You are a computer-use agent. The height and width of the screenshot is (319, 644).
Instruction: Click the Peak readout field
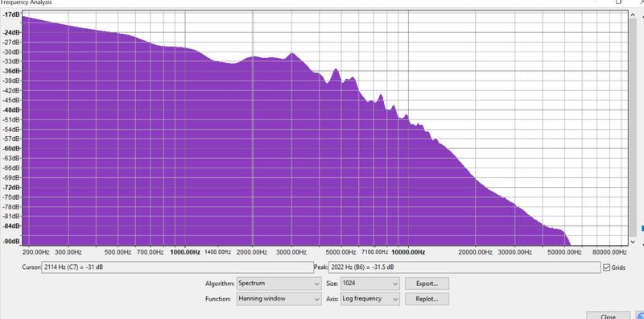click(464, 267)
